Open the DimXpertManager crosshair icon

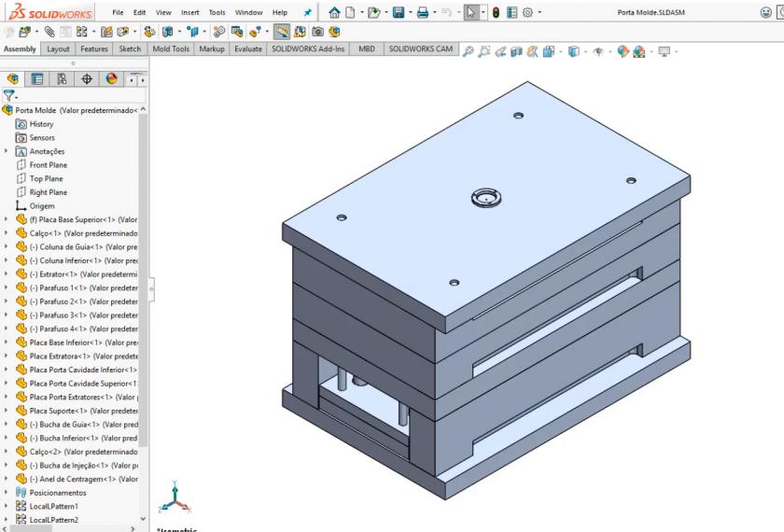[87, 79]
